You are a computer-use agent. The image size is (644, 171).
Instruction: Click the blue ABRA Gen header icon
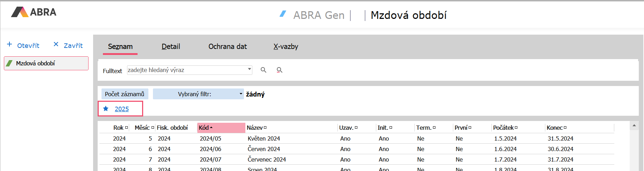[x=283, y=14]
